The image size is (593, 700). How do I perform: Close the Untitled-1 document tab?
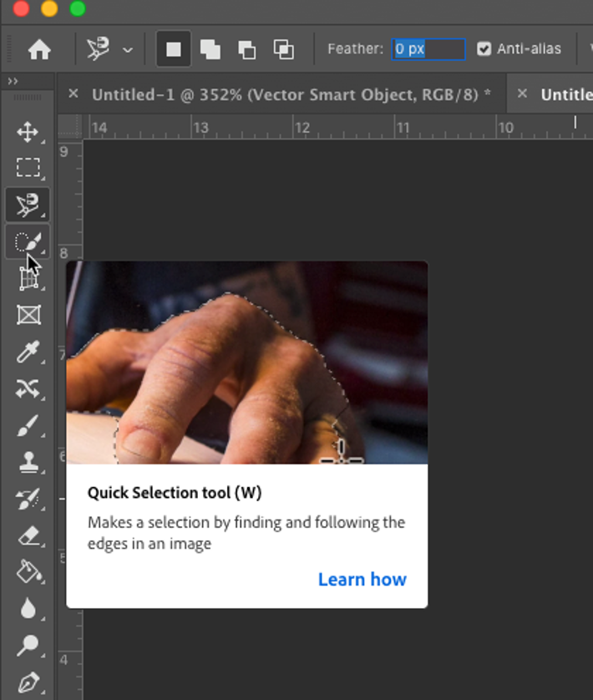[x=73, y=94]
